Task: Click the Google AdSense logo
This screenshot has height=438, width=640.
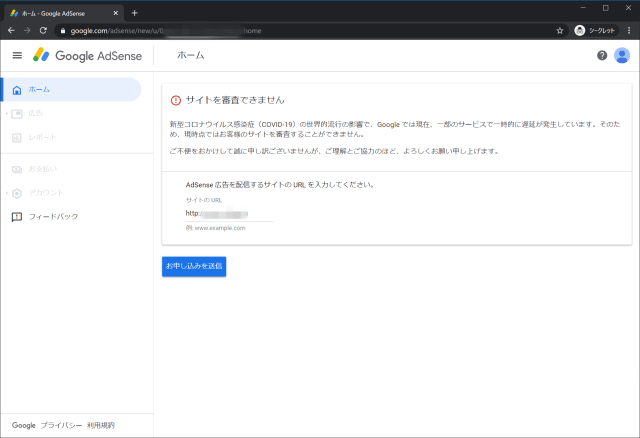Action: (87, 55)
